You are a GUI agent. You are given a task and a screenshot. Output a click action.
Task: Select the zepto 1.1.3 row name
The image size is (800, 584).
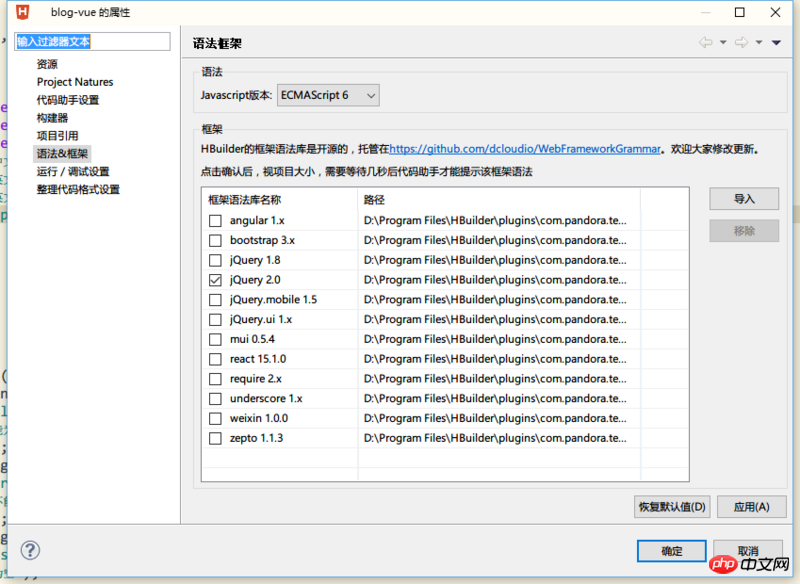tap(256, 438)
